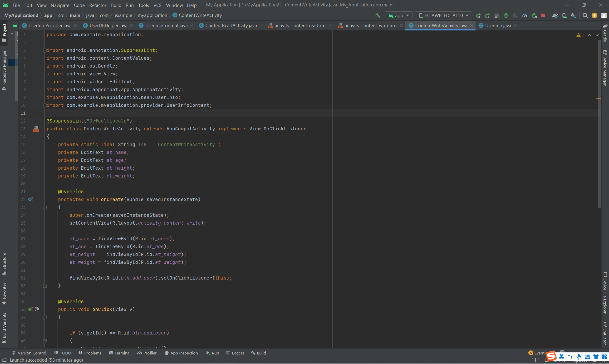
Task: Sync project with Gradle files icon
Action: 555,15
